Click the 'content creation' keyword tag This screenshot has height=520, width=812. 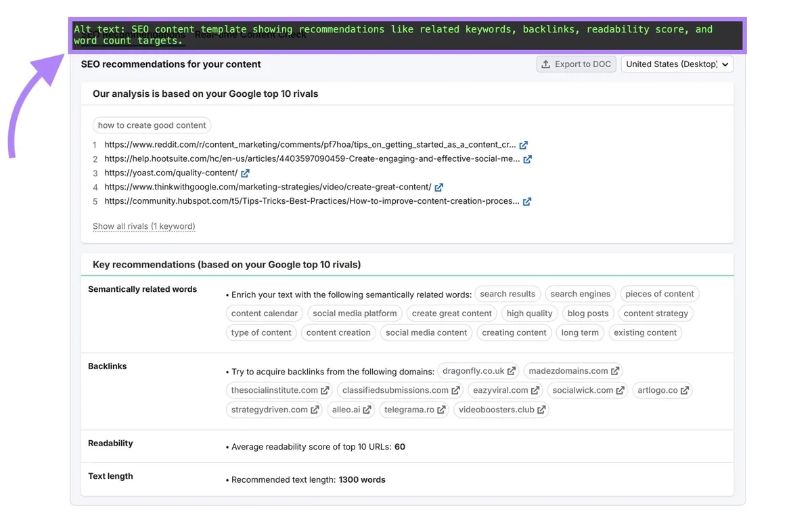[338, 333]
